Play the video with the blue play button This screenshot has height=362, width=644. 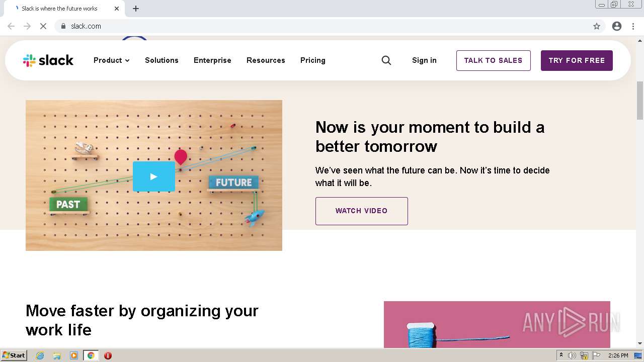click(x=154, y=176)
